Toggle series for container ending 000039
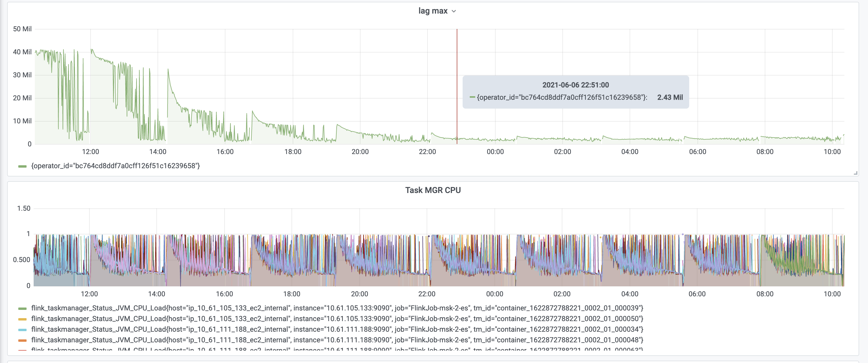Image resolution: width=868 pixels, height=363 pixels. pyautogui.click(x=337, y=308)
